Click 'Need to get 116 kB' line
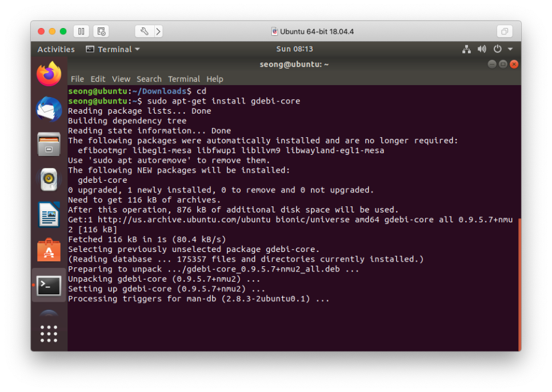Viewport: 552px width, 392px height. (x=145, y=200)
